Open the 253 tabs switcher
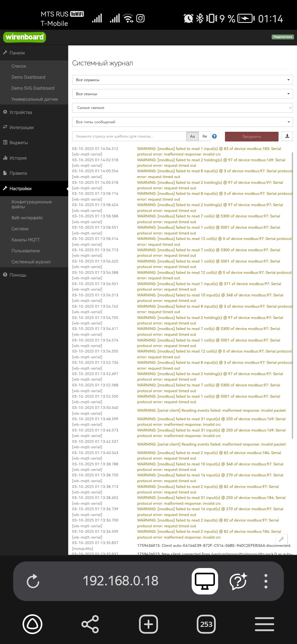Image resolution: width=297 pixels, height=644 pixels. 206,624
